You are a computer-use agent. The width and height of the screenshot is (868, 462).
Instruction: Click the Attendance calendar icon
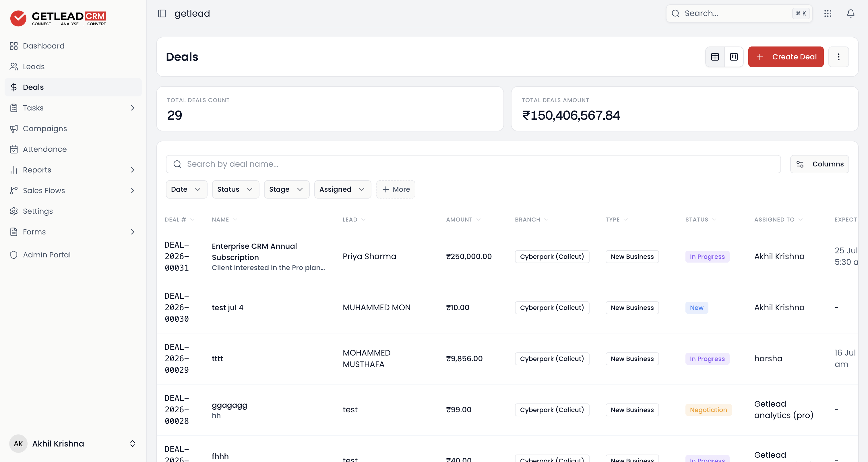(x=14, y=149)
